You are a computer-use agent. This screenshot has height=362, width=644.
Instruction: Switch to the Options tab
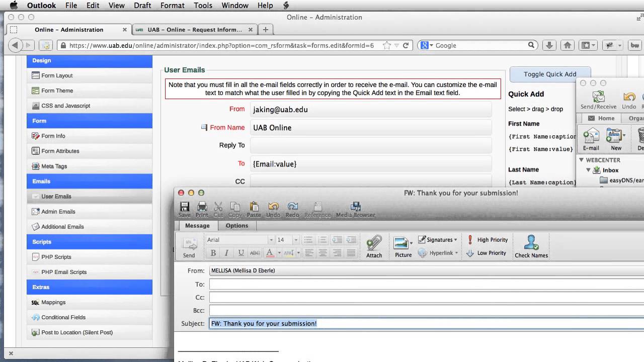[x=237, y=226]
